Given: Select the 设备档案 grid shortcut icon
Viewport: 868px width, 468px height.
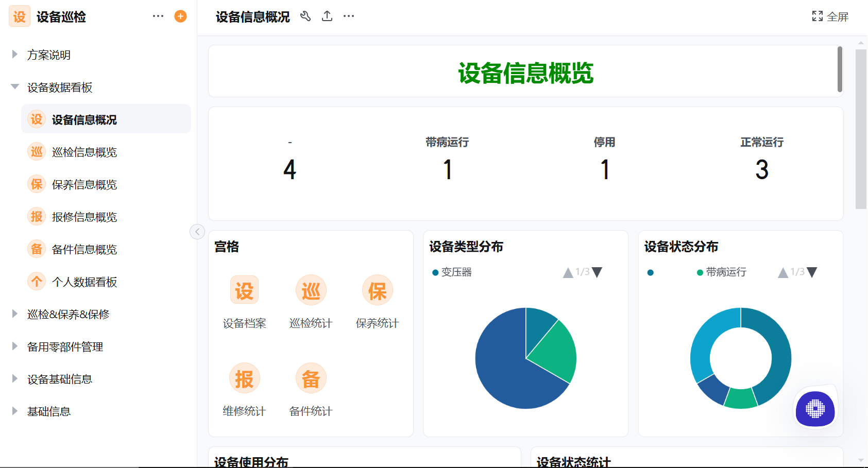Looking at the screenshot, I should 244,290.
